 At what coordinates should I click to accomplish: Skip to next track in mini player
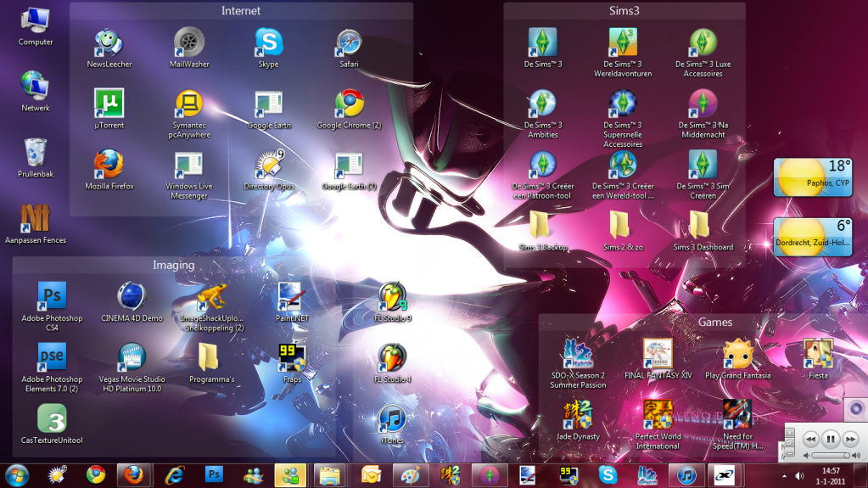849,440
